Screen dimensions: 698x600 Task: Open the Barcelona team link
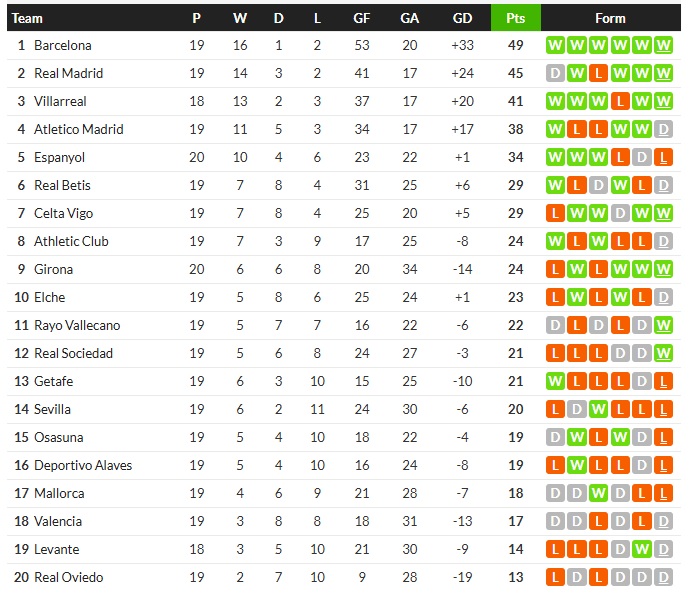pyautogui.click(x=62, y=45)
